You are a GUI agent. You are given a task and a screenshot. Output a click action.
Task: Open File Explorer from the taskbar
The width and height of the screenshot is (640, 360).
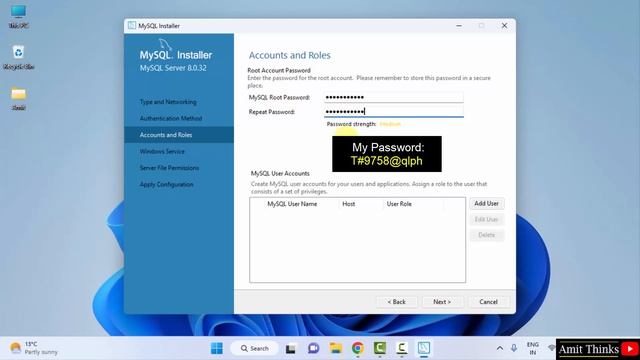coord(336,348)
